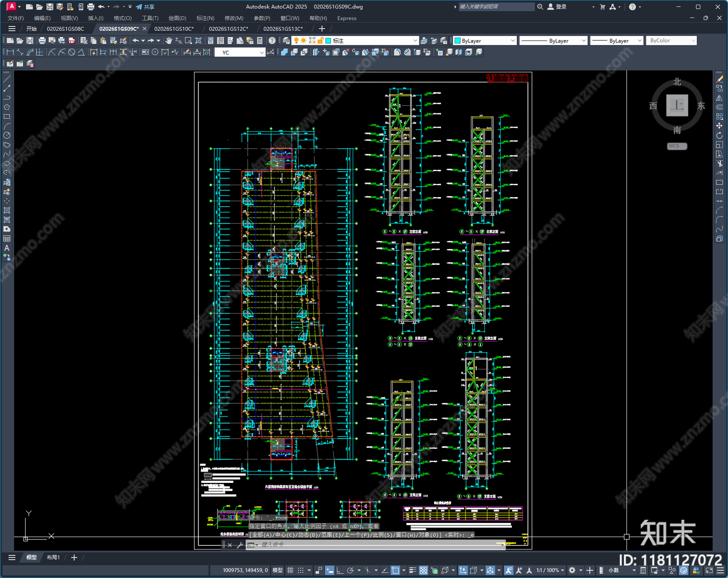
Task: Toggle ortho mode in status bar
Action: 339,570
